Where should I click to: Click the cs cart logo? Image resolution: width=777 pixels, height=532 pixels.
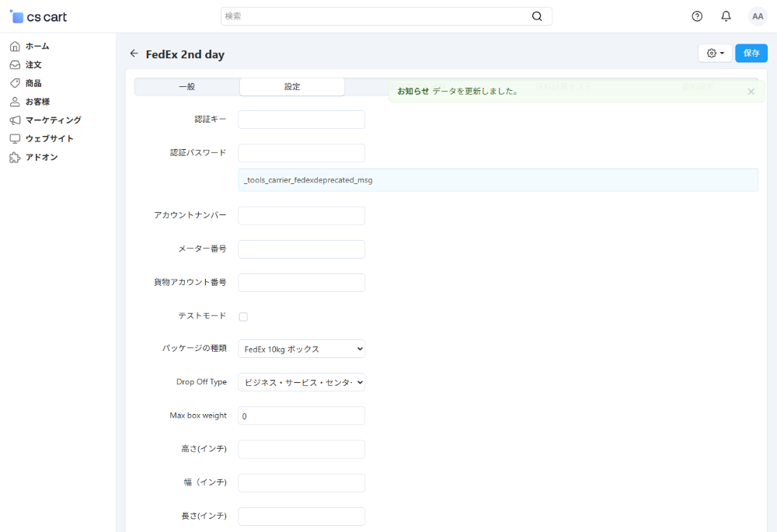tap(39, 16)
